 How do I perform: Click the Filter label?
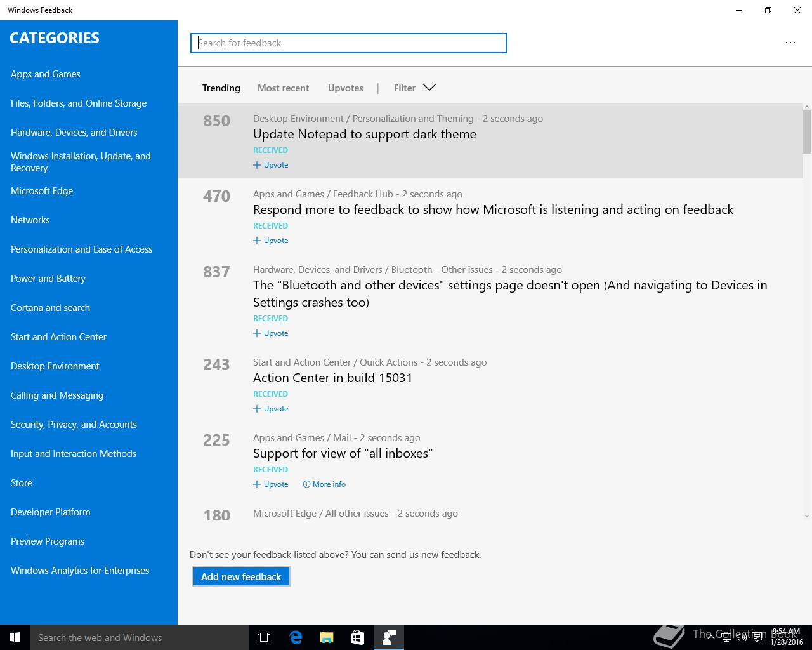point(405,88)
